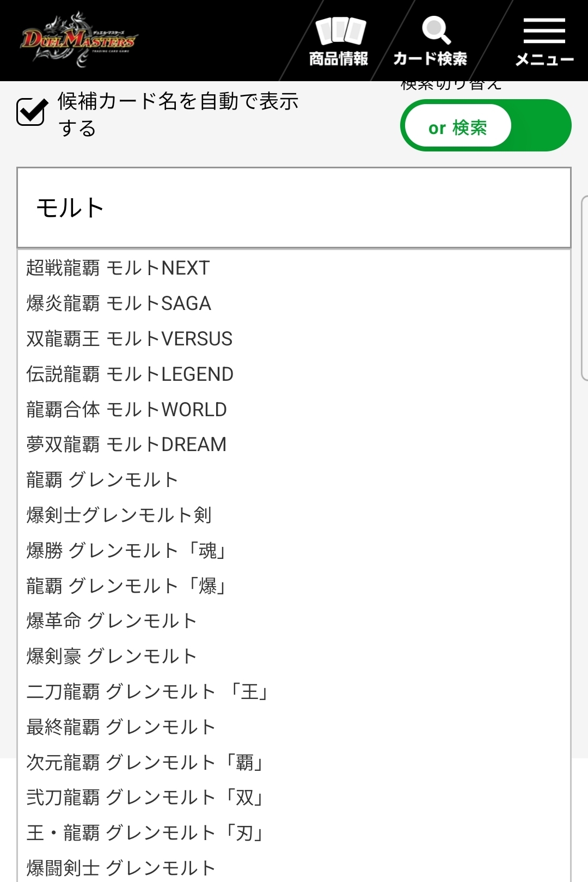Click the Duel Masters logo

pos(79,40)
